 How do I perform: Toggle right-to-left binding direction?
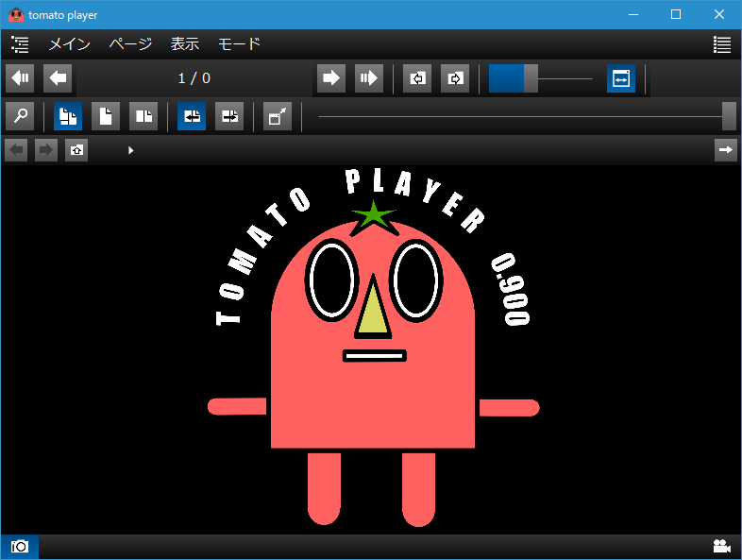click(x=192, y=116)
